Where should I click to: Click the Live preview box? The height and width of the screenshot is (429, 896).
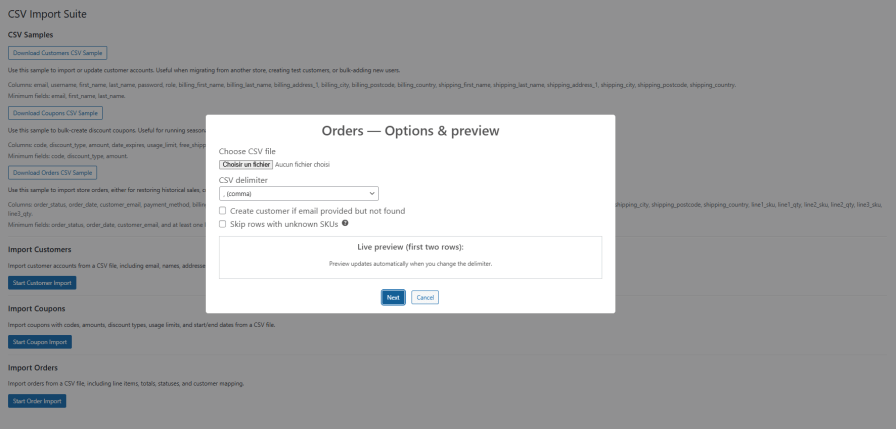tap(410, 256)
